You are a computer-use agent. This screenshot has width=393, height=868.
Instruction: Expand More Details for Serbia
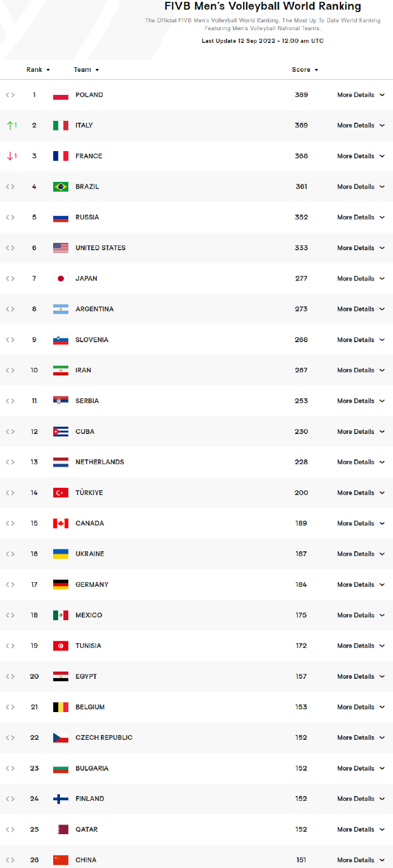tap(360, 401)
